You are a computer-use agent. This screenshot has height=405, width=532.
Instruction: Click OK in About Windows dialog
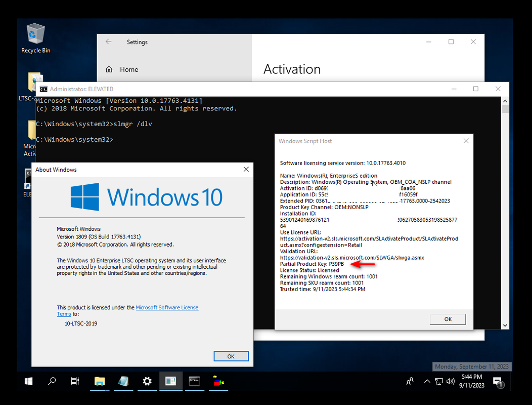231,356
